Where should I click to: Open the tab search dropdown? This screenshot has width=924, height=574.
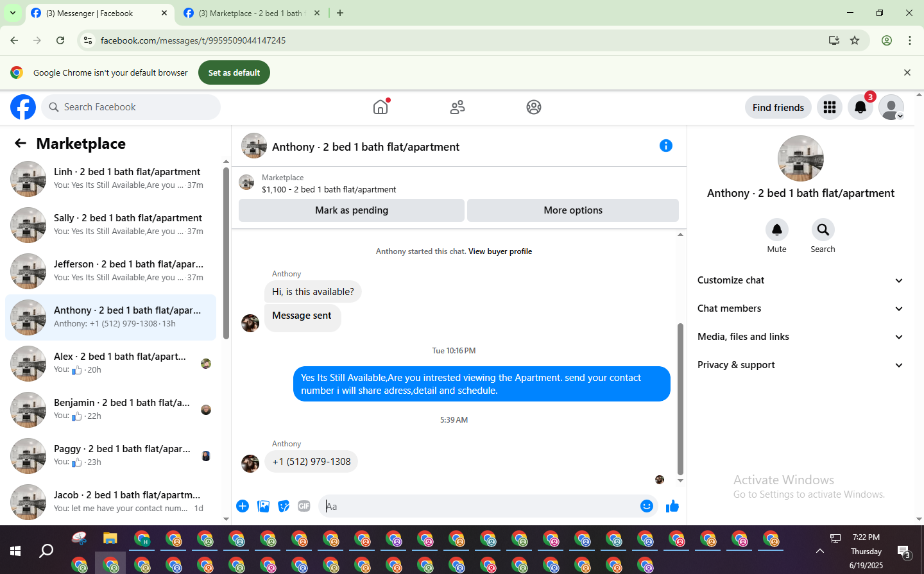13,13
